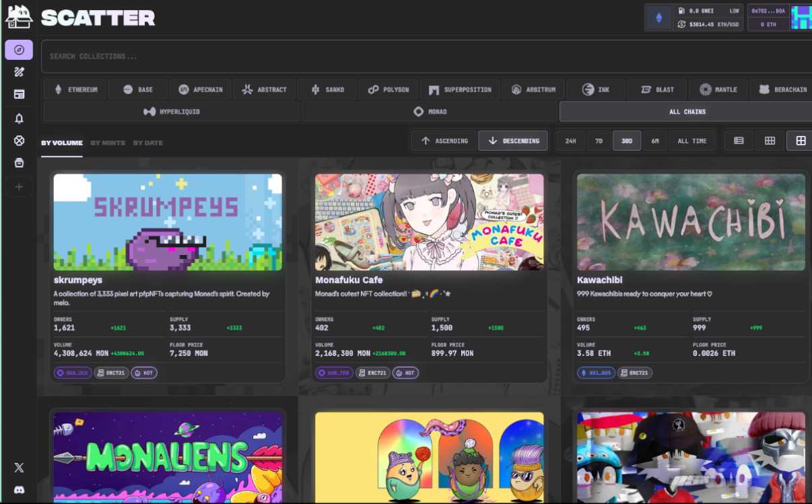Filter collections by Monad chain
Image resolution: width=812 pixels, height=504 pixels.
[430, 112]
